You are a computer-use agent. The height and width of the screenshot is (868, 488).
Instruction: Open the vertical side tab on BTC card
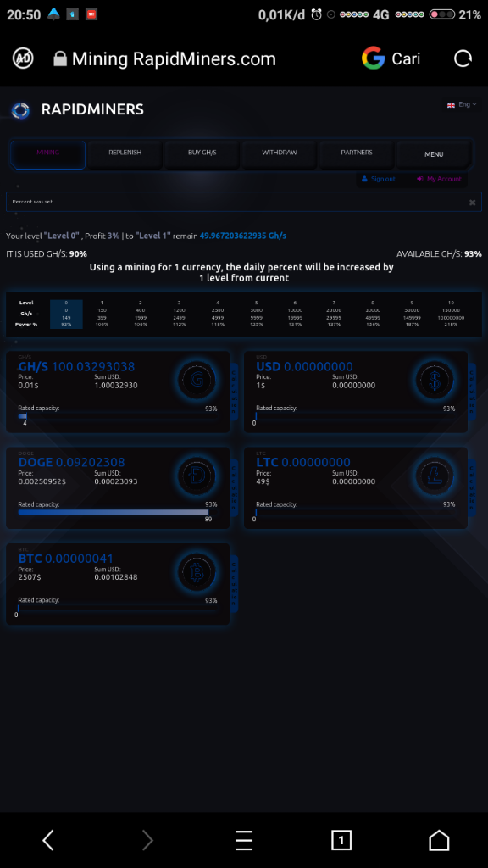[x=234, y=584]
